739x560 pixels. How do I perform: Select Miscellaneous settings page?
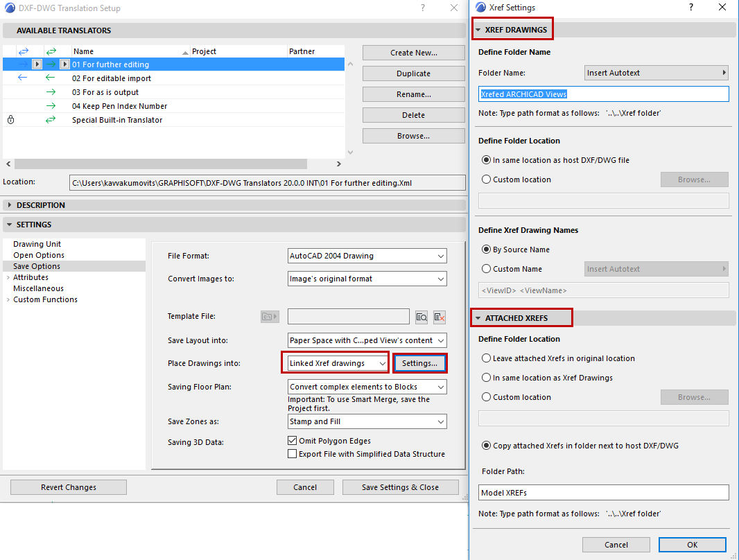[38, 288]
